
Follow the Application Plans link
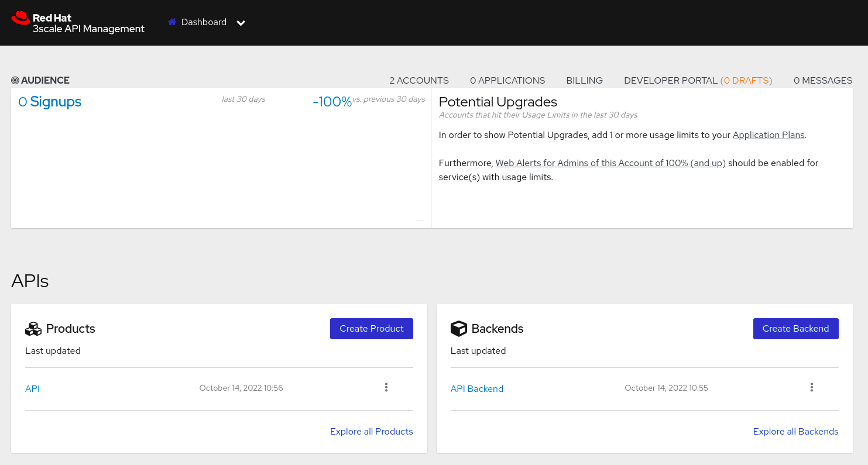click(x=768, y=135)
